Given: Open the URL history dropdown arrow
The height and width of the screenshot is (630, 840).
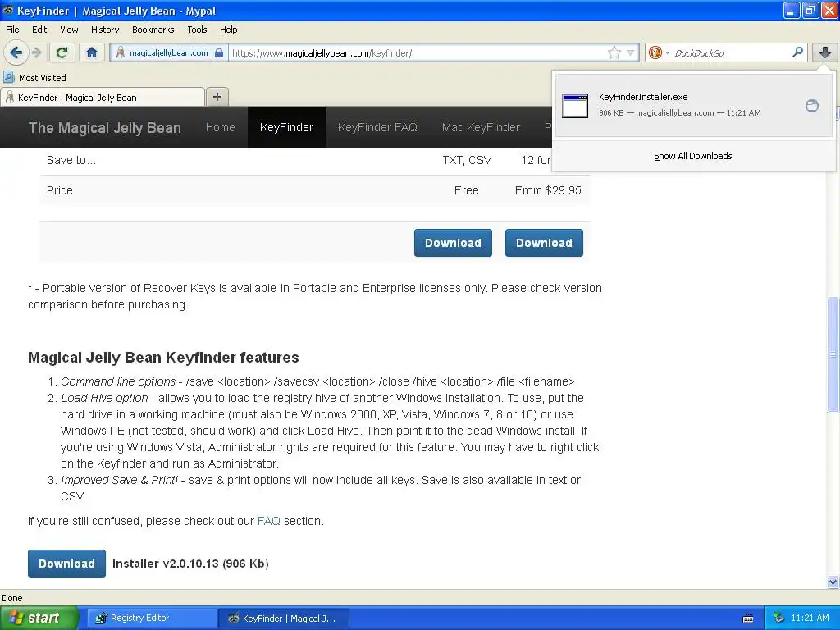Looking at the screenshot, I should click(x=630, y=52).
